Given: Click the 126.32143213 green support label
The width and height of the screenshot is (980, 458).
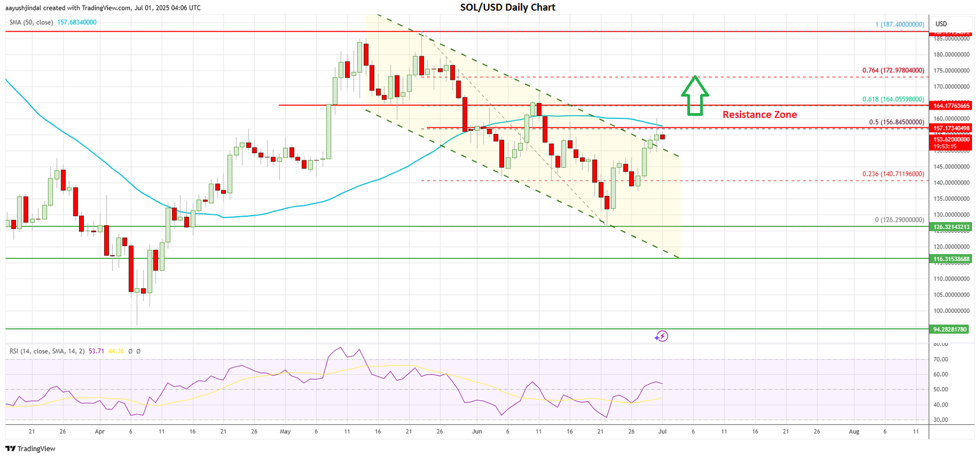Looking at the screenshot, I should pos(951,227).
